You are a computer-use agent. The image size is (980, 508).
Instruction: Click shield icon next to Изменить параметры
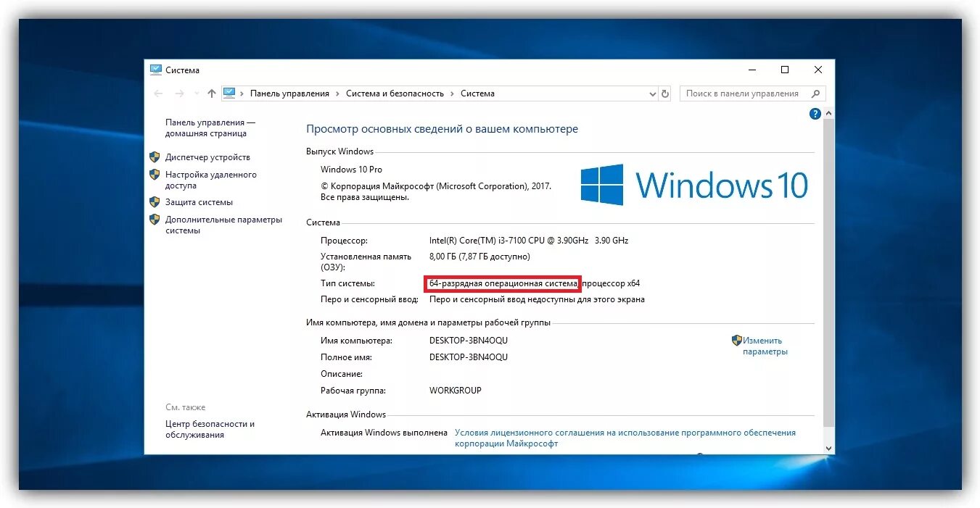[737, 340]
